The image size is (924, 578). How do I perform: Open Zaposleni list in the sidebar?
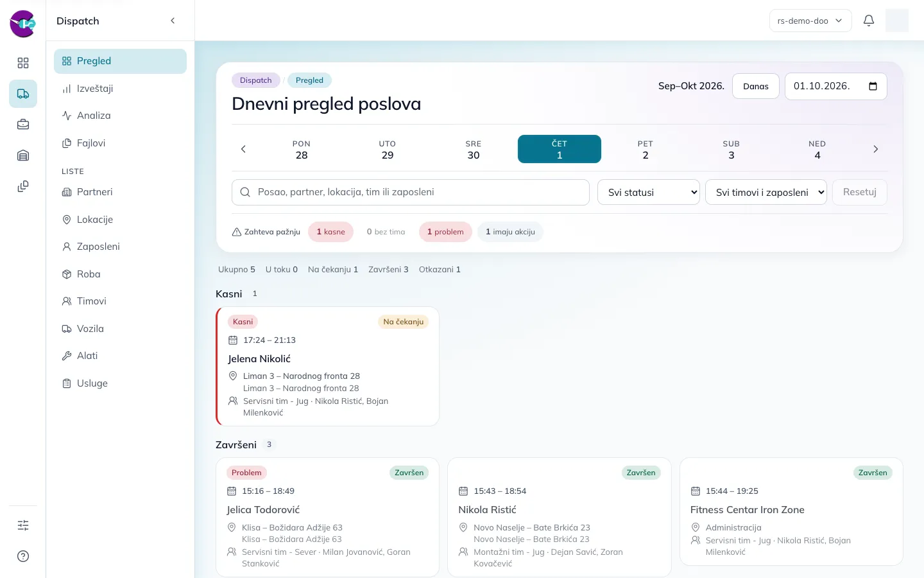pos(121,247)
